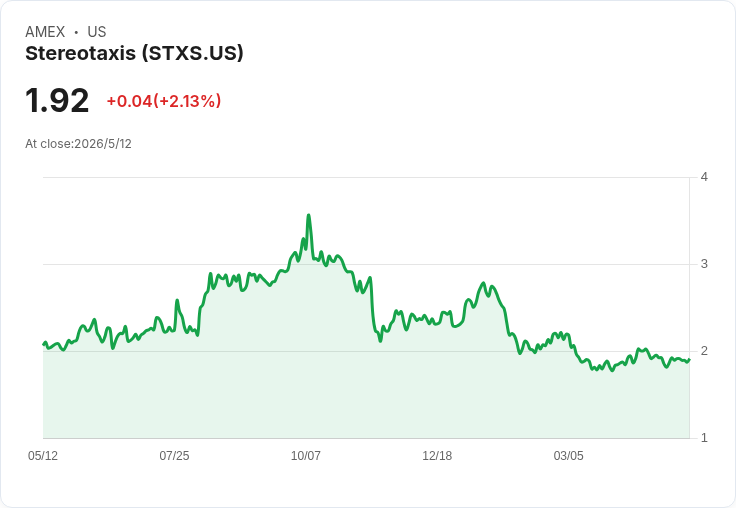736x508 pixels.
Task: Click the y-axis label 4
Action: (704, 177)
